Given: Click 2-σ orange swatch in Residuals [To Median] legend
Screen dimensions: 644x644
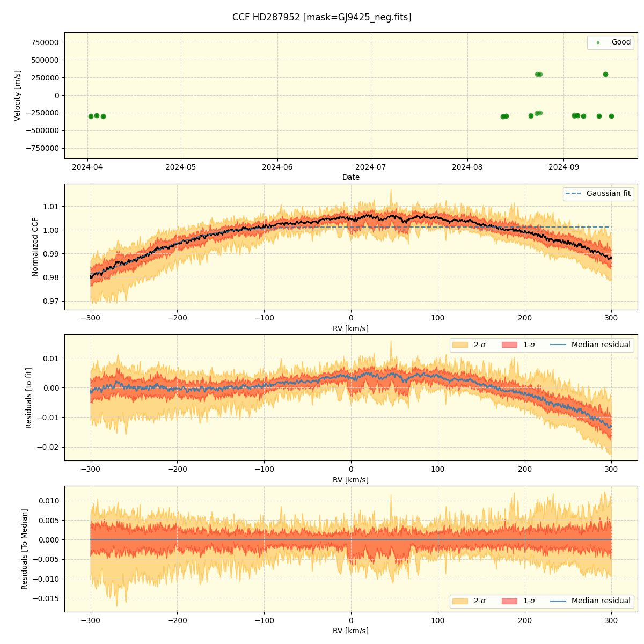Looking at the screenshot, I should (x=460, y=601).
